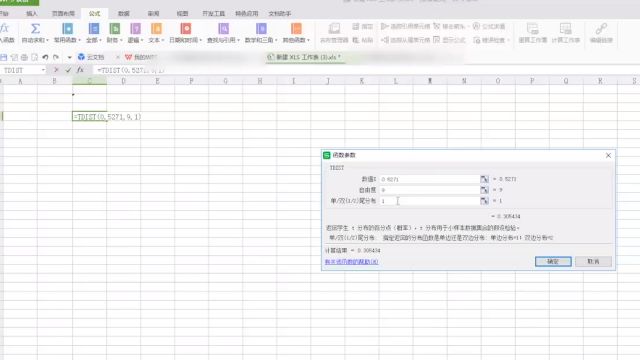This screenshot has height=360, width=640.
Task: Click range picker icon for 数值 field
Action: point(484,179)
